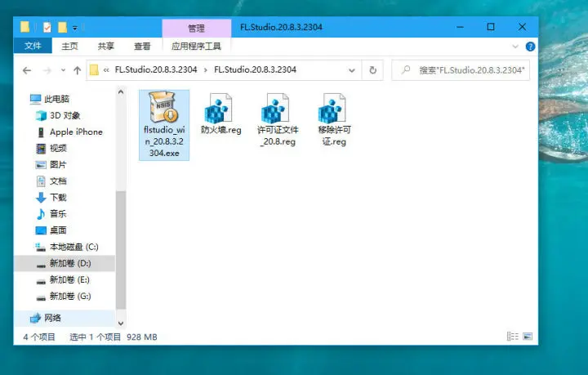Minimize the FL.Studio explorer window
The width and height of the screenshot is (588, 375).
click(460, 27)
